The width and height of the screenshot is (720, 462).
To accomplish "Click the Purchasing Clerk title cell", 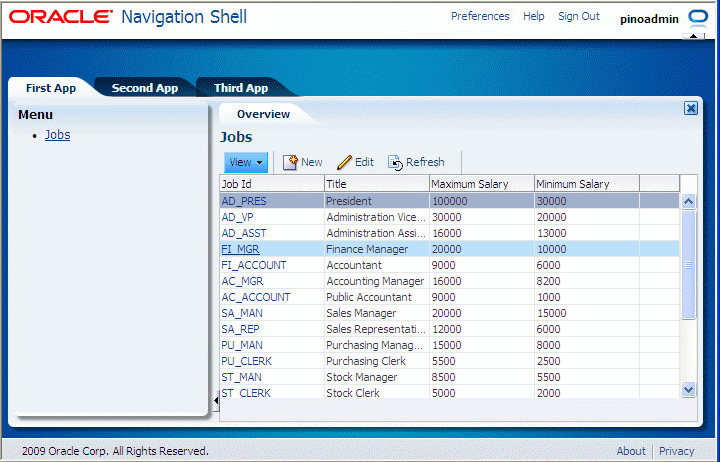I will (377, 361).
